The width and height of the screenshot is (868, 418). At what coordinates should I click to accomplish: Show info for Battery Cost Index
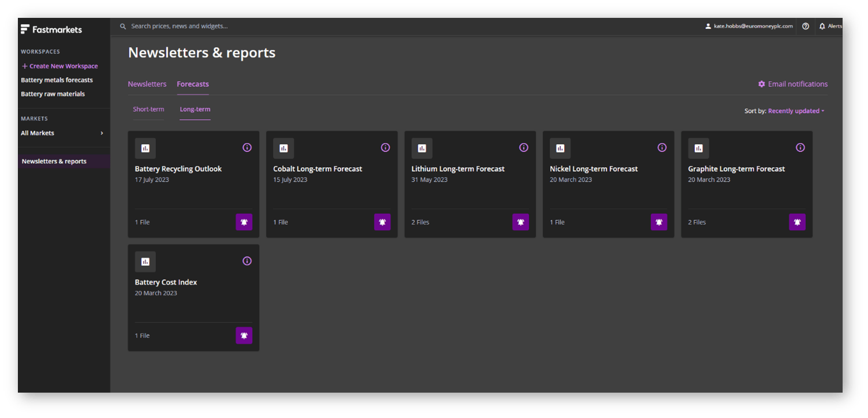[247, 261]
